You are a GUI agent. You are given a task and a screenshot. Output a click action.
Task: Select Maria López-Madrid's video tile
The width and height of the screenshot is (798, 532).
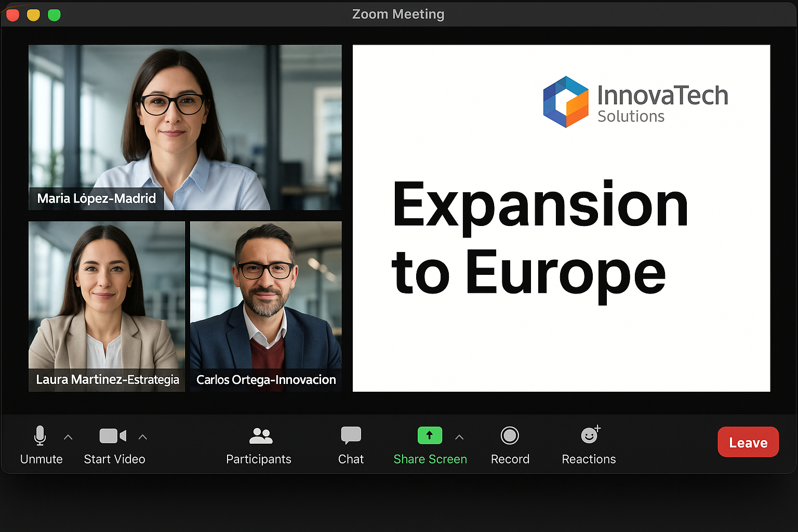coord(184,119)
